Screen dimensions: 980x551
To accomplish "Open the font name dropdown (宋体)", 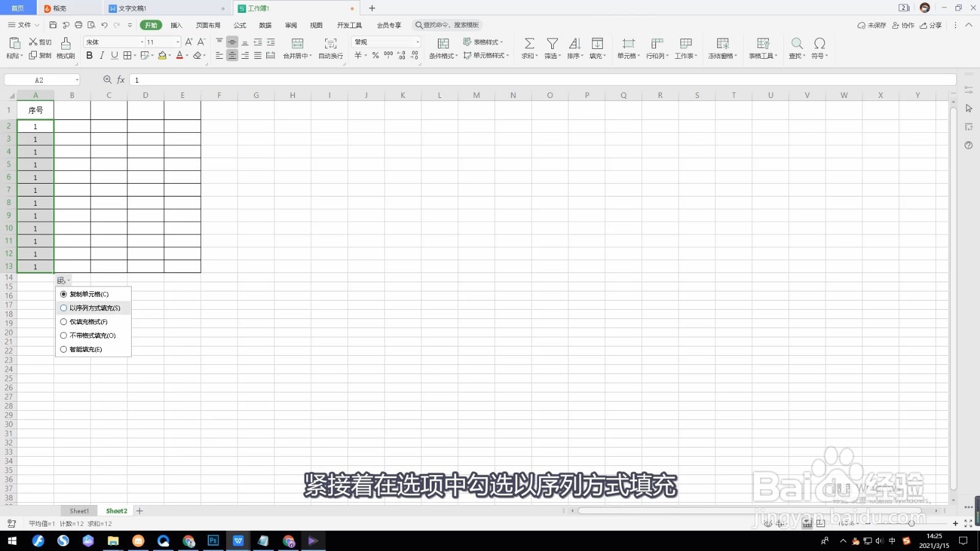I will tap(142, 42).
